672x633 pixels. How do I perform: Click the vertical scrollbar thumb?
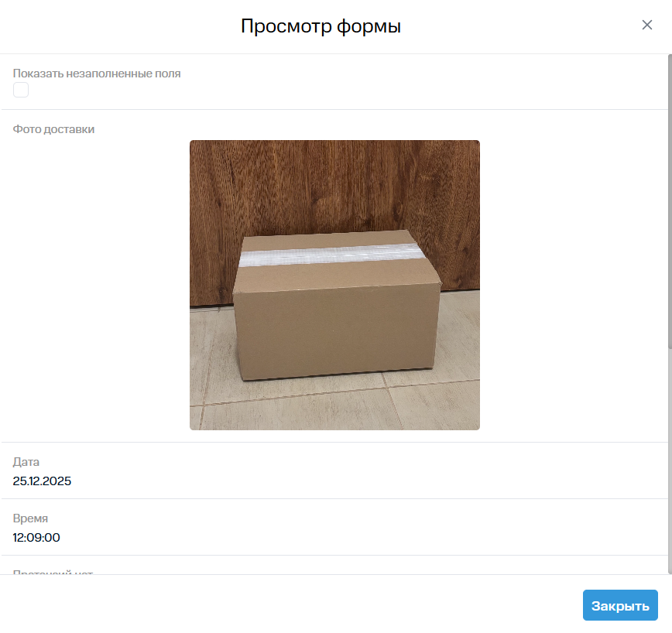[x=670, y=201]
